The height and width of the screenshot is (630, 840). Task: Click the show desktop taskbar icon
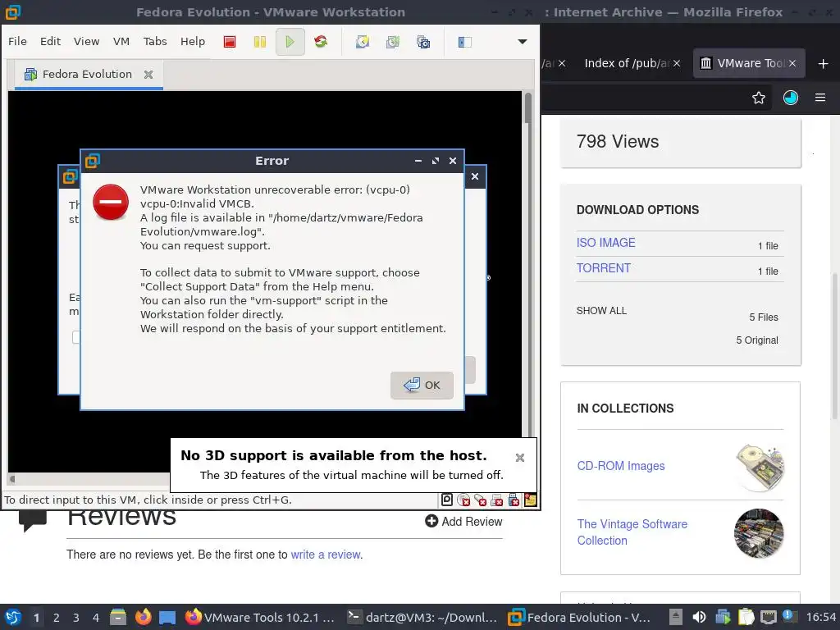click(x=167, y=618)
